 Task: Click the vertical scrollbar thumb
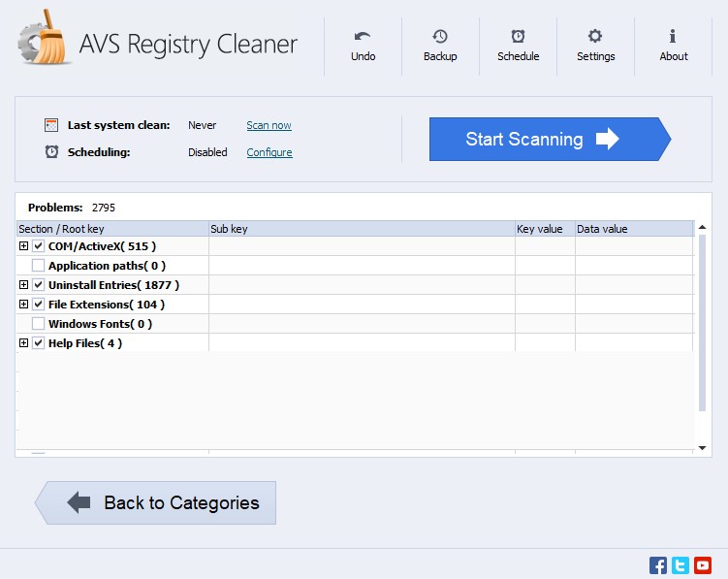pyautogui.click(x=702, y=323)
